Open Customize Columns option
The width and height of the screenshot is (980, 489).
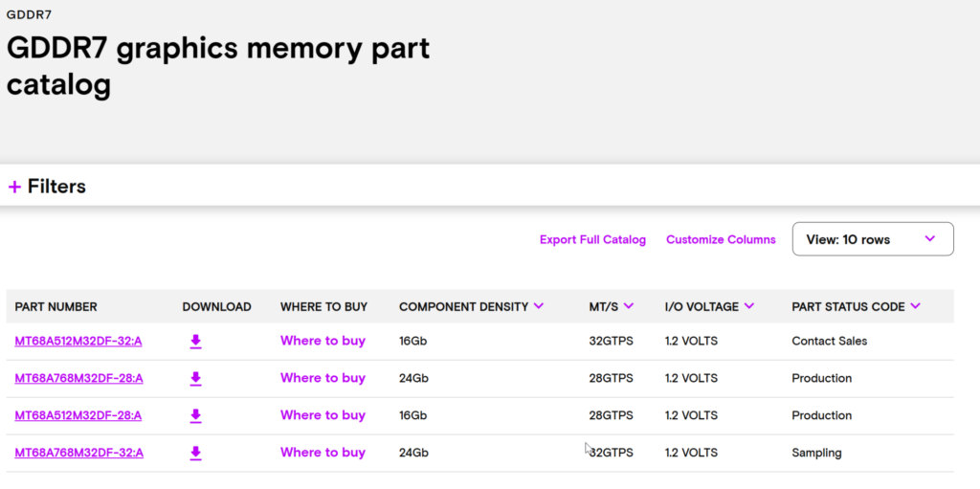721,240
